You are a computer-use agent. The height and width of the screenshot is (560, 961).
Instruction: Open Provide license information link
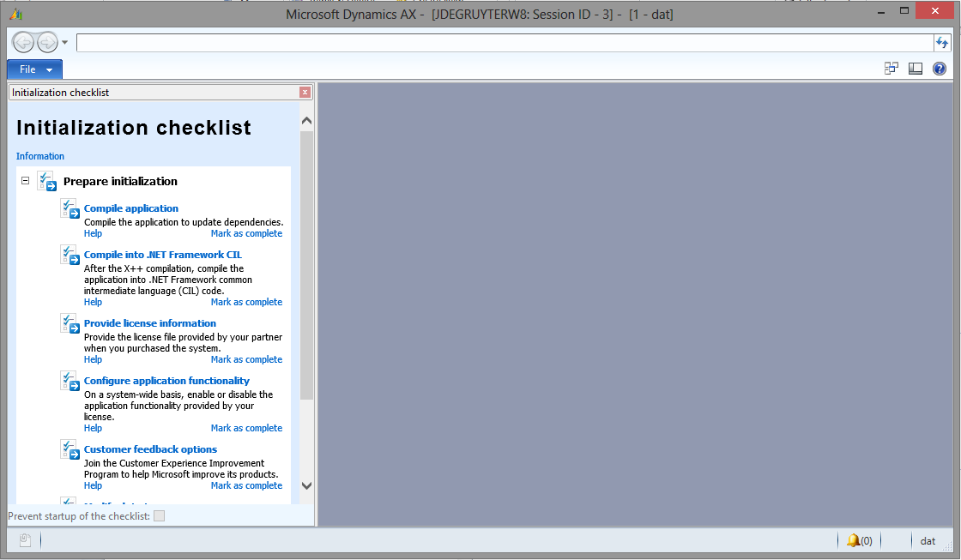coord(149,323)
